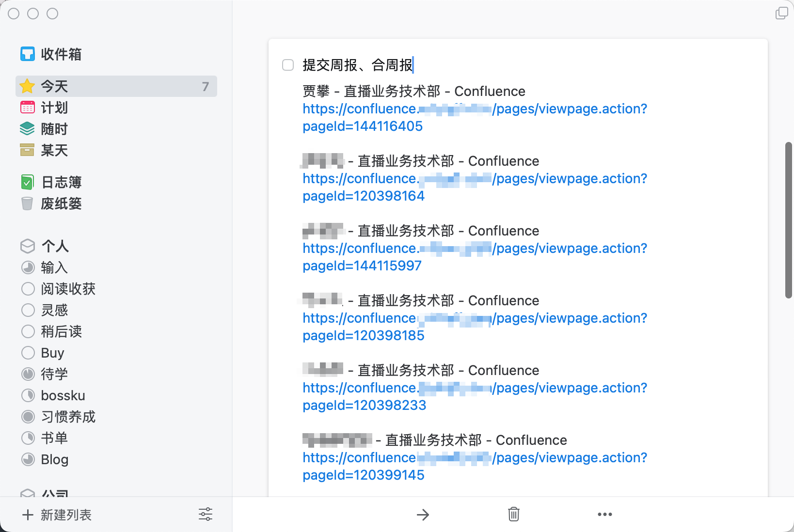Open the Confluence link with pageId=144116405

[363, 126]
